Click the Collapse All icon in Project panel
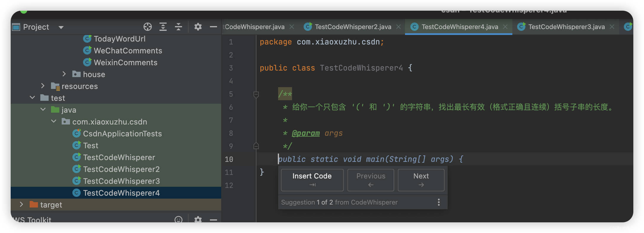 click(x=178, y=27)
